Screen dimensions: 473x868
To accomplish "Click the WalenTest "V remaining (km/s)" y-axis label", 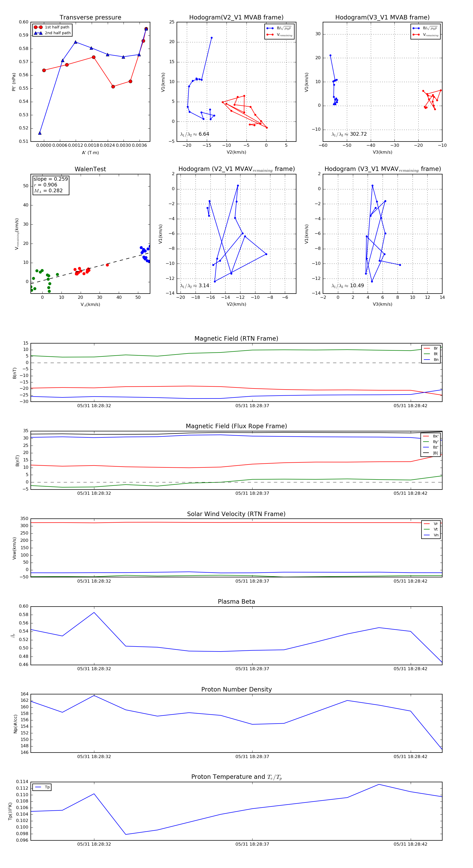I will point(17,234).
